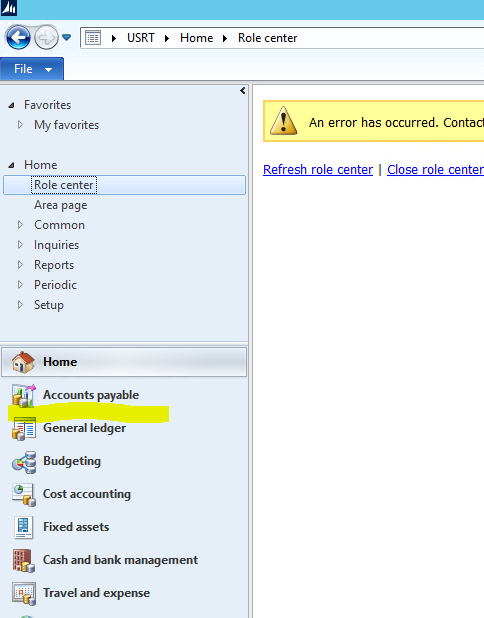Viewport: 484px width, 618px height.
Task: Open Area page tree item
Action: coord(61,205)
